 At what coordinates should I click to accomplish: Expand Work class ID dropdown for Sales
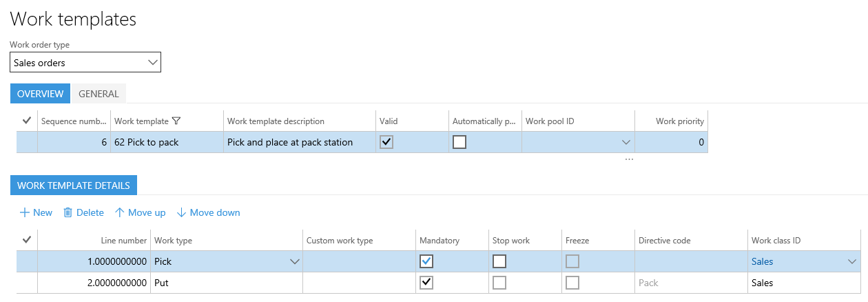853,261
